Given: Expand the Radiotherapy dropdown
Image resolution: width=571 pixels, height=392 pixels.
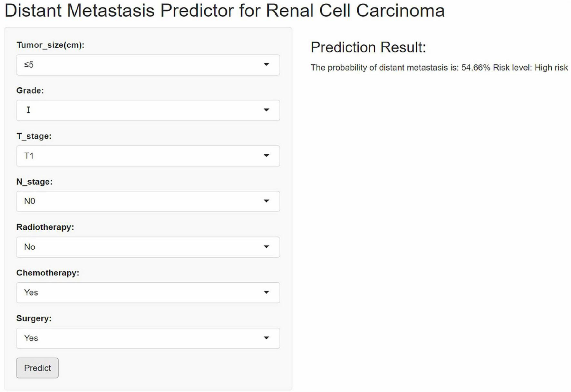Looking at the screenshot, I should 148,247.
